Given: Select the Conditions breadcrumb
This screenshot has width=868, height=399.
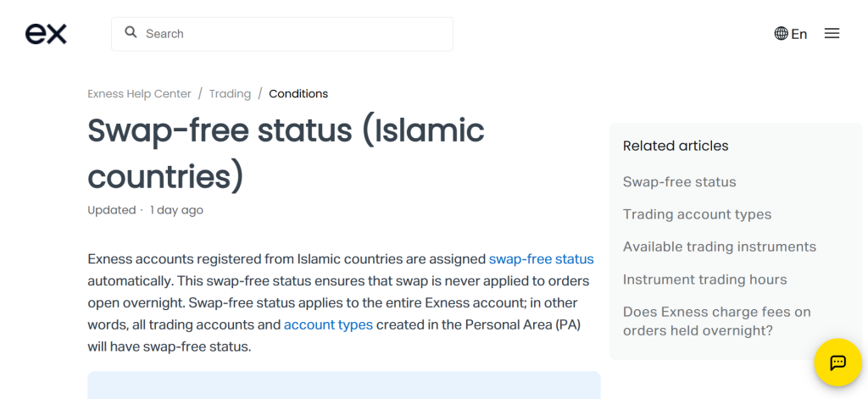Looking at the screenshot, I should click(298, 93).
